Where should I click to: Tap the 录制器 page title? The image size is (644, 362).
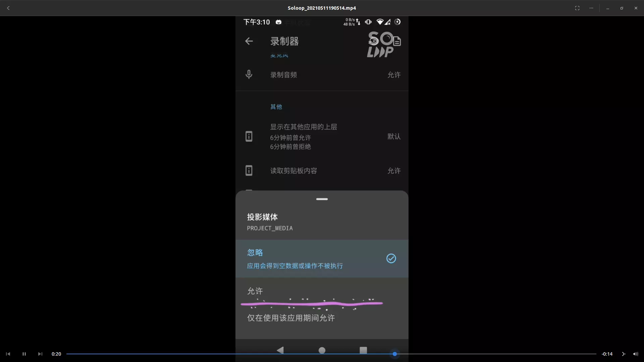(x=284, y=41)
